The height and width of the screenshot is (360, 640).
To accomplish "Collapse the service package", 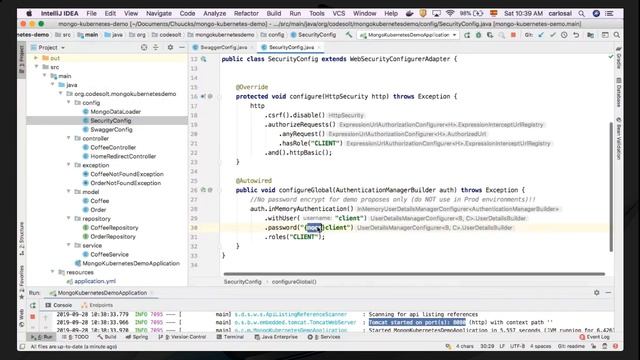I will click(x=69, y=245).
